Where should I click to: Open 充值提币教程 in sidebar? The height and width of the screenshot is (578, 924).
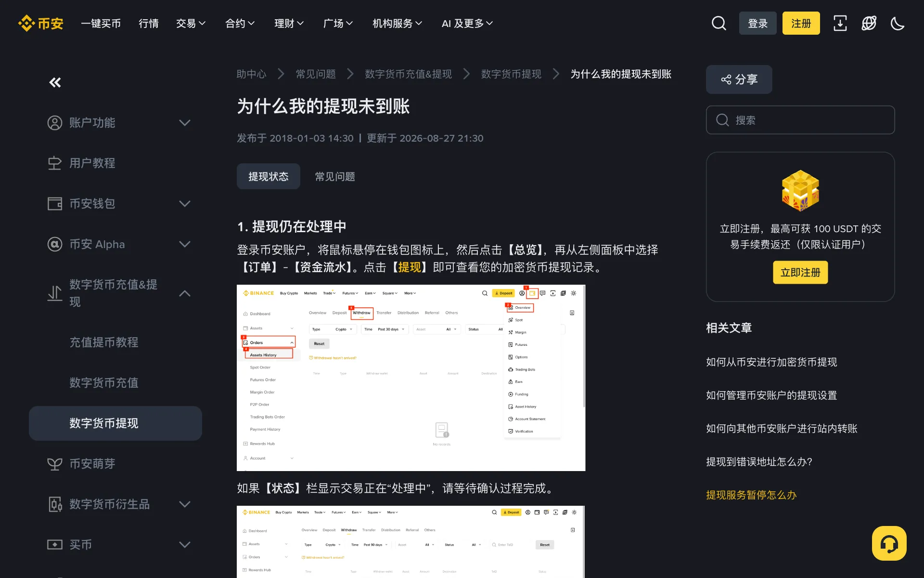click(104, 342)
